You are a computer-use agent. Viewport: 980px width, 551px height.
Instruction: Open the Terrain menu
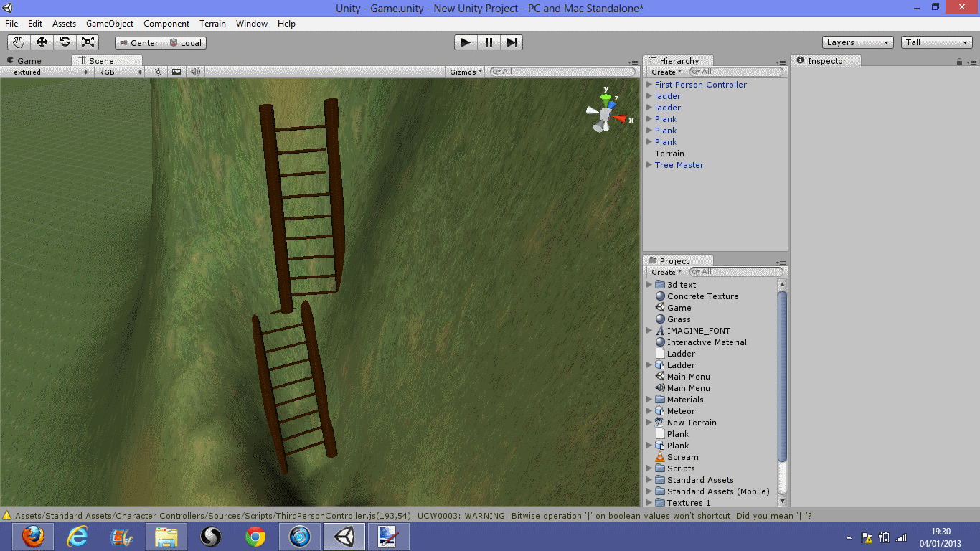[x=212, y=24]
